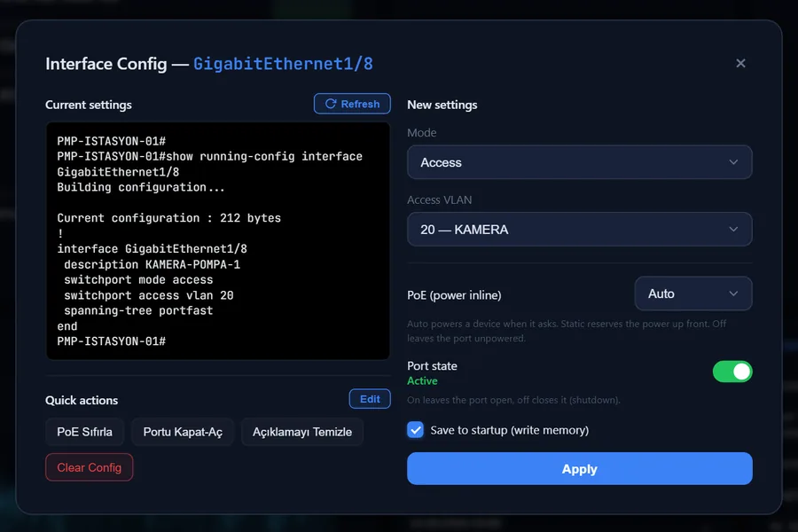This screenshot has width=798, height=532.
Task: Uncheck Save to startup checkbox
Action: click(415, 430)
